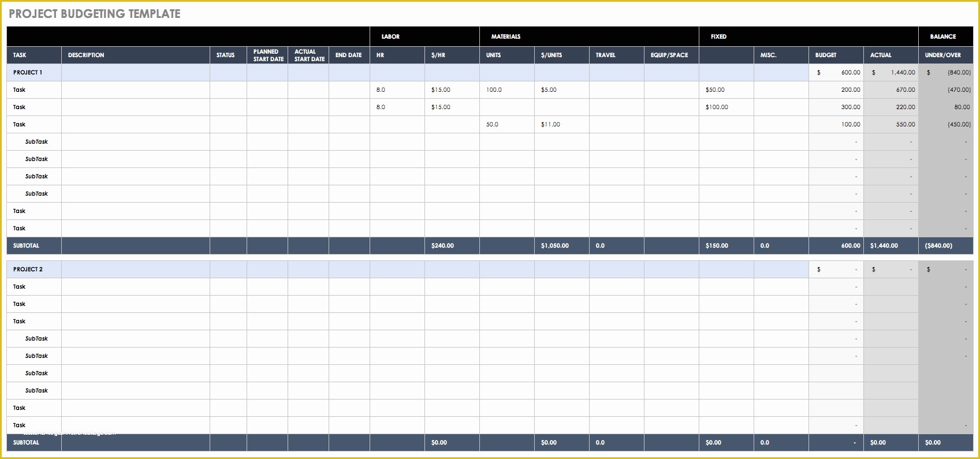Select the ACTUAL column header
Image resolution: width=980 pixels, height=459 pixels.
tap(891, 55)
